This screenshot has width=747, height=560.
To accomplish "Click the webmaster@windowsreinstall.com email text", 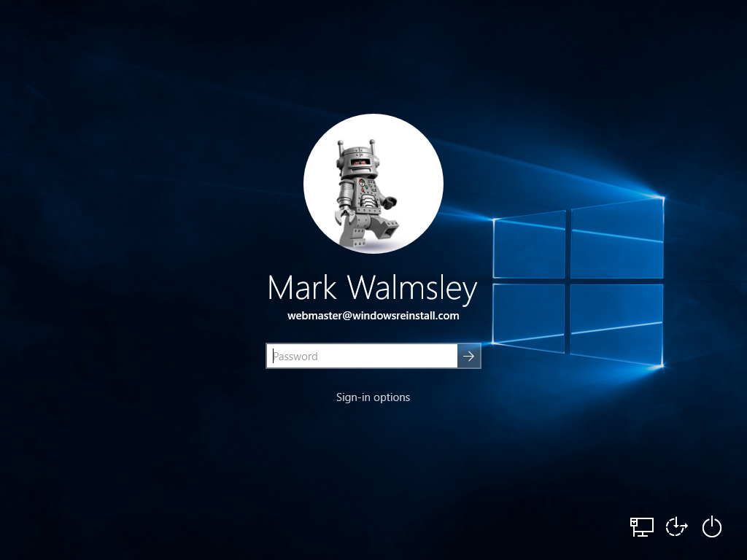I will point(373,316).
